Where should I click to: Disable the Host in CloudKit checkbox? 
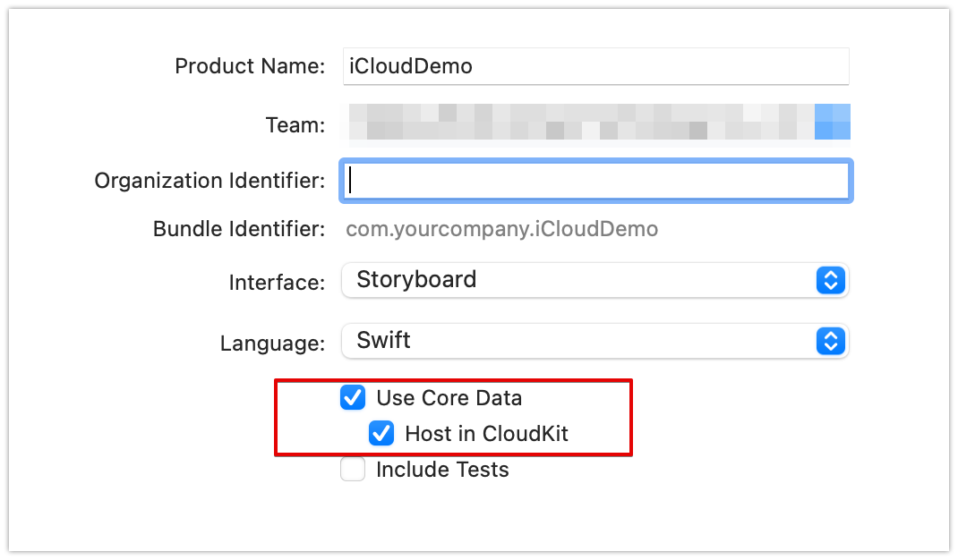pos(381,434)
